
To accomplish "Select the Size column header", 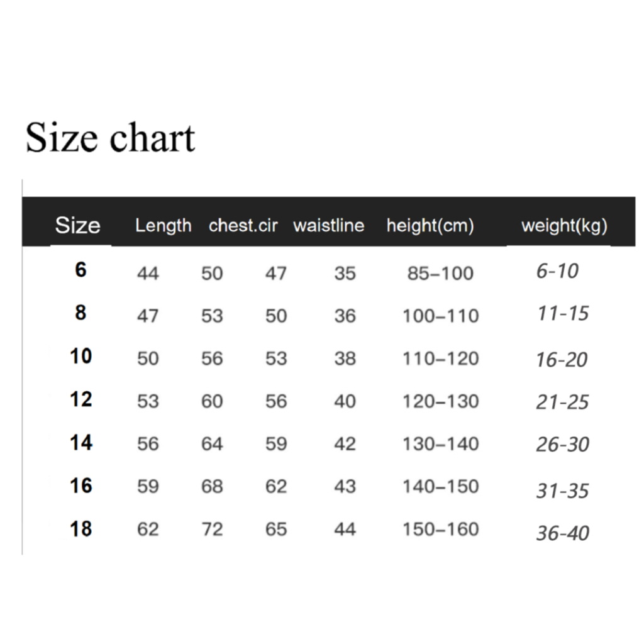I will (77, 225).
